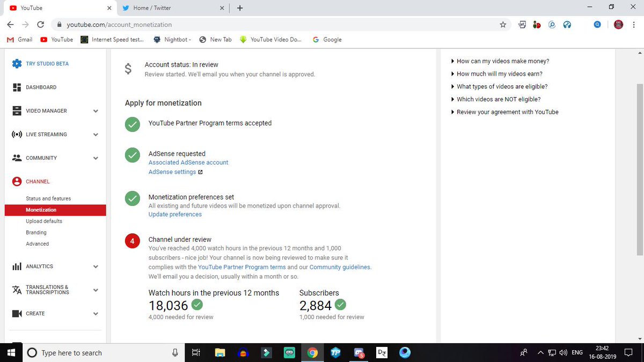Image resolution: width=644 pixels, height=362 pixels.
Task: Expand the Live Streaming section
Action: tap(96, 135)
